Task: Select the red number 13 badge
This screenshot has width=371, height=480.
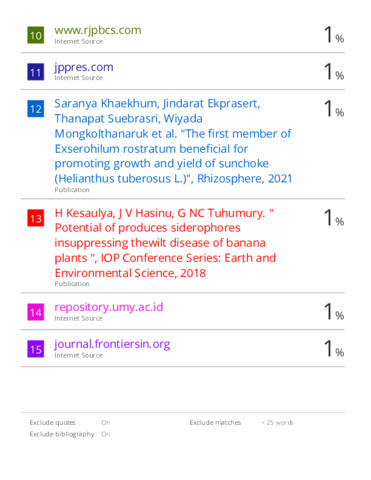Action: click(36, 218)
